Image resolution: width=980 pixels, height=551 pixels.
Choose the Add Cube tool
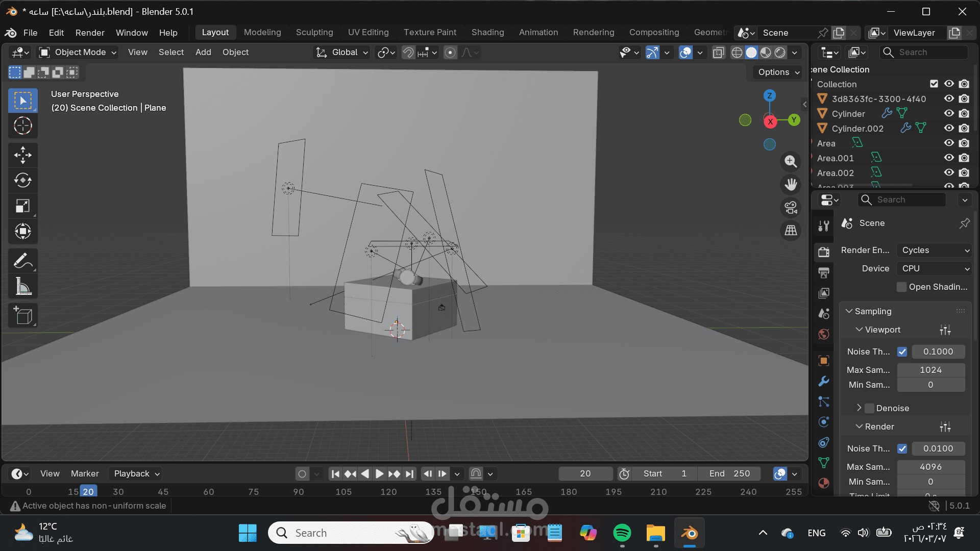[22, 316]
